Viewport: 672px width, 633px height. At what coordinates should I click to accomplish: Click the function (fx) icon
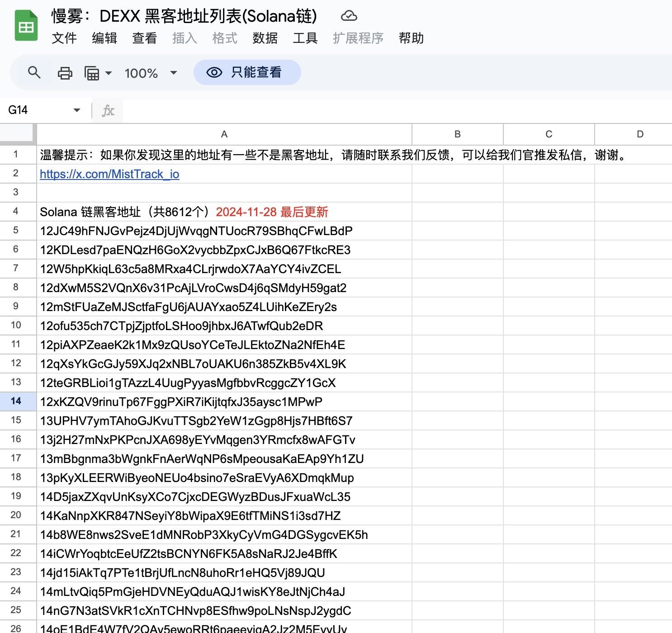tap(108, 110)
